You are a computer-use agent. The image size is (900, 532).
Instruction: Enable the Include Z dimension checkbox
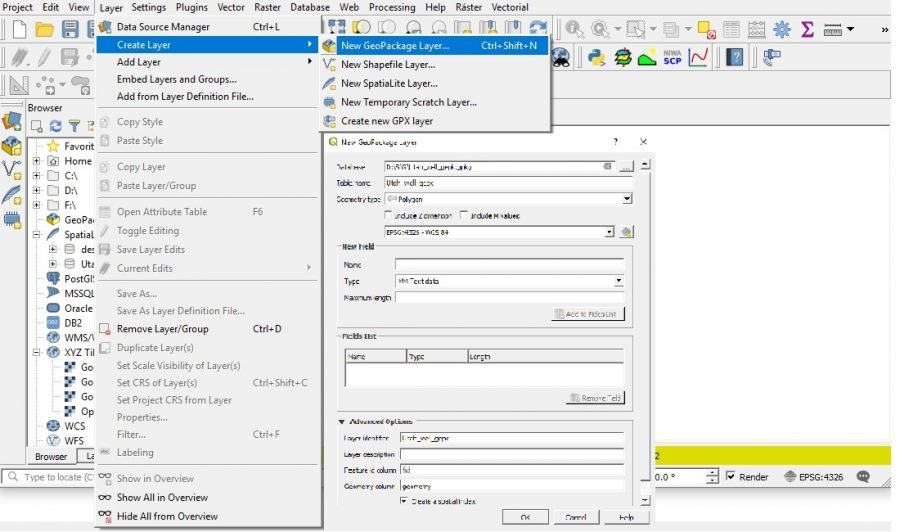click(390, 215)
